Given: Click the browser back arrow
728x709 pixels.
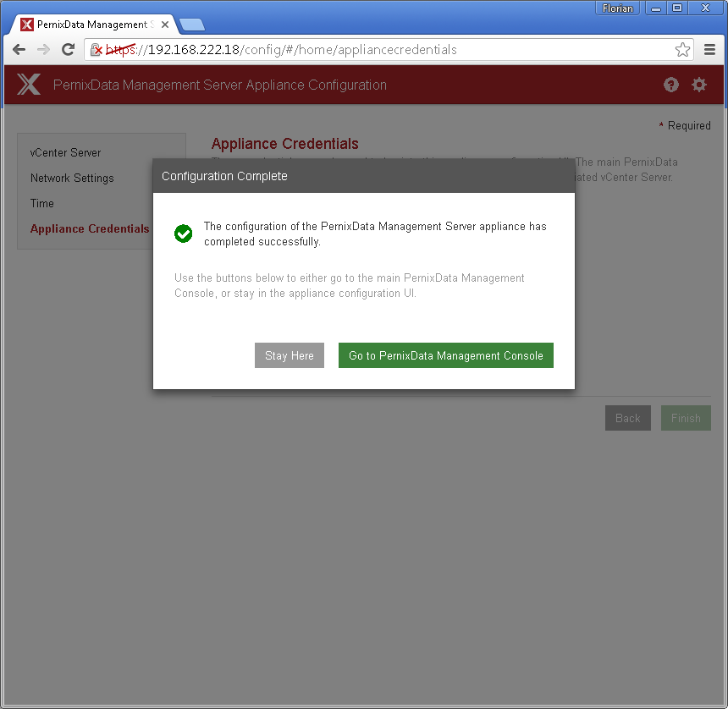Looking at the screenshot, I should point(19,50).
